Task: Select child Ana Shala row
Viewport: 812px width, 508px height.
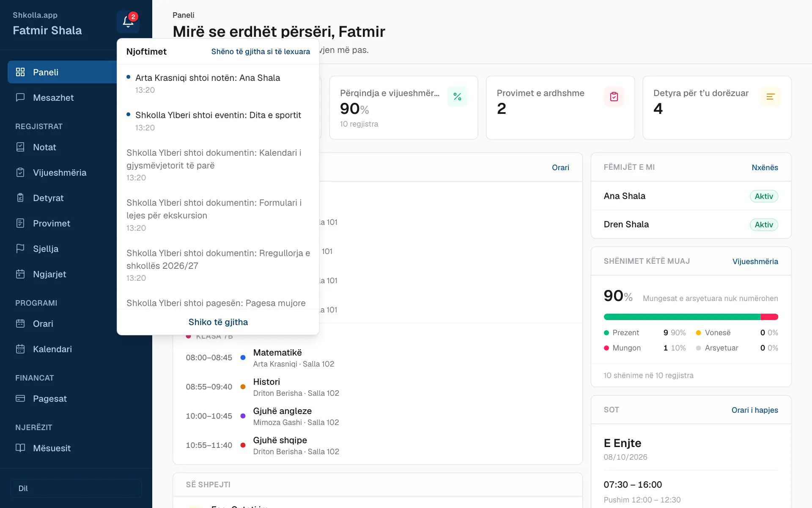Action: (x=691, y=196)
